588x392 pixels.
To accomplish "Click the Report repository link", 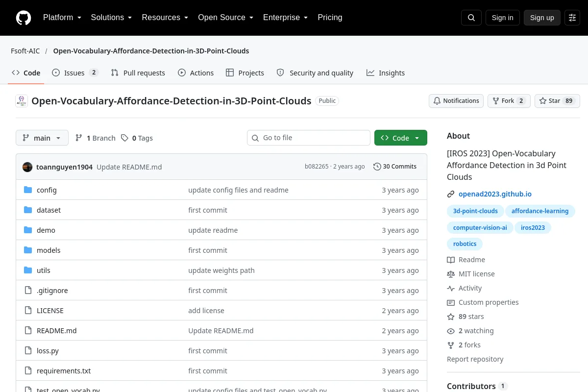I will (x=475, y=359).
